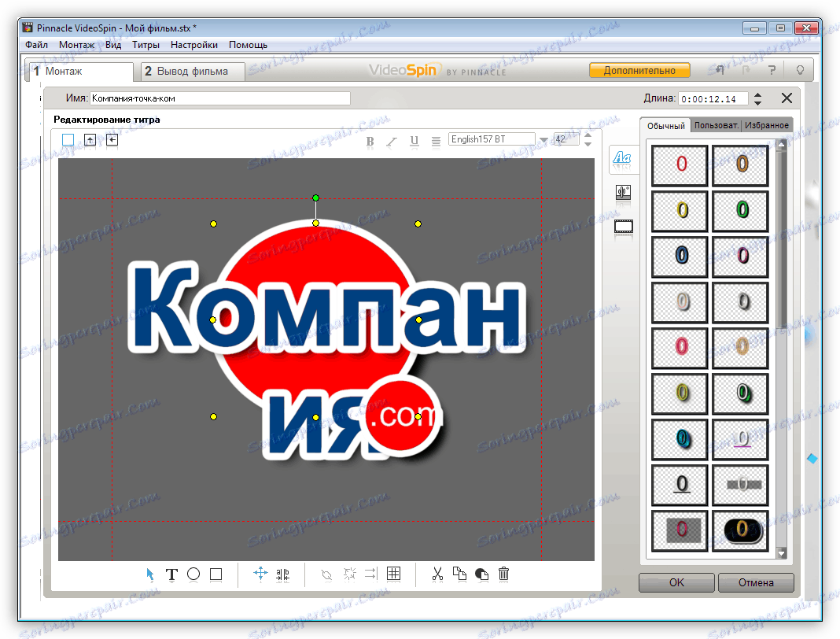Select the rectangle shape tool
The image size is (840, 639).
coord(216,574)
